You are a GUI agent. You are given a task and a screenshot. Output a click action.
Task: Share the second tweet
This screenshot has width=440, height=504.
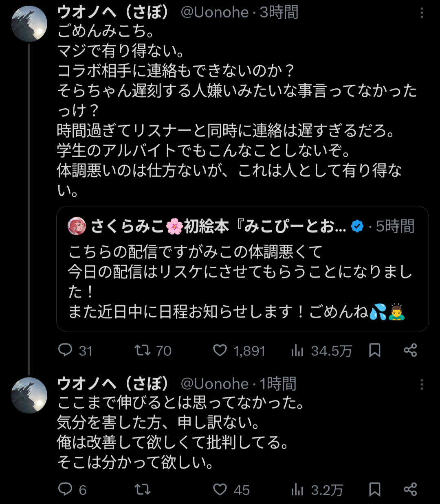coord(410,489)
